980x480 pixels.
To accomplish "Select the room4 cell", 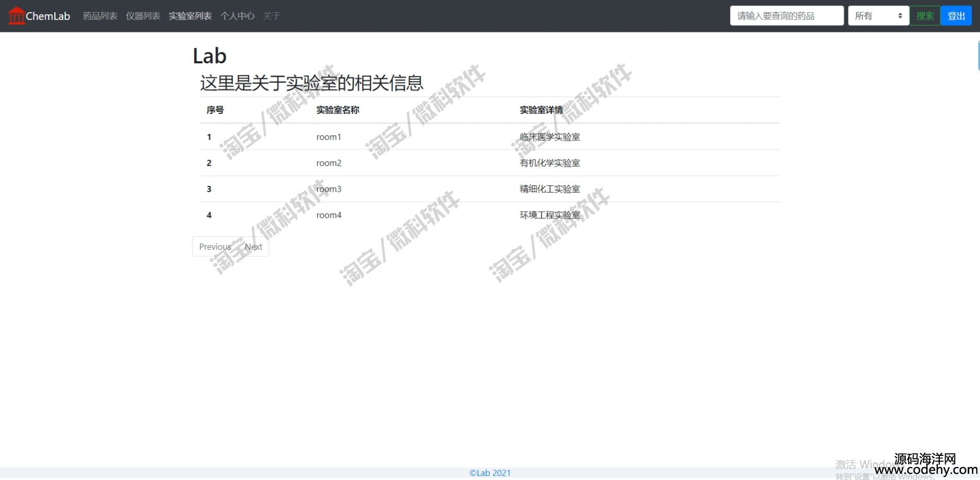I will point(329,215).
